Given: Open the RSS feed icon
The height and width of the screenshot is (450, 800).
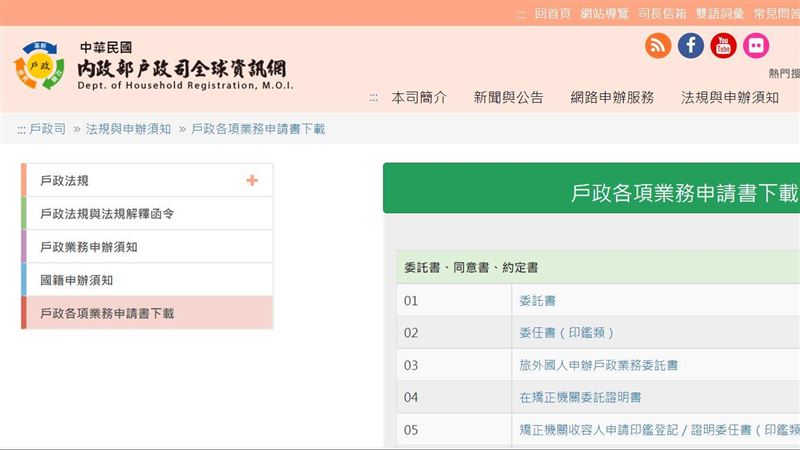Looking at the screenshot, I should (x=658, y=45).
